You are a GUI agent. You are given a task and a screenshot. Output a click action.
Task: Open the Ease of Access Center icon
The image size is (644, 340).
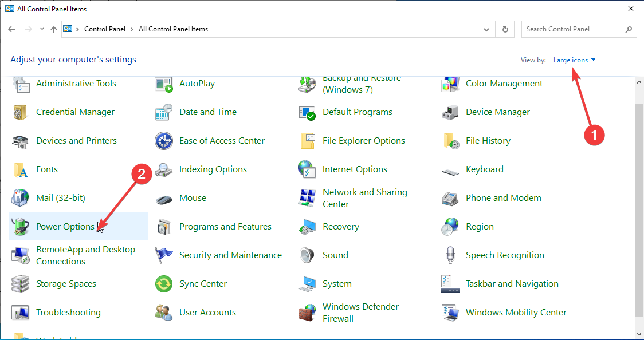pyautogui.click(x=163, y=141)
